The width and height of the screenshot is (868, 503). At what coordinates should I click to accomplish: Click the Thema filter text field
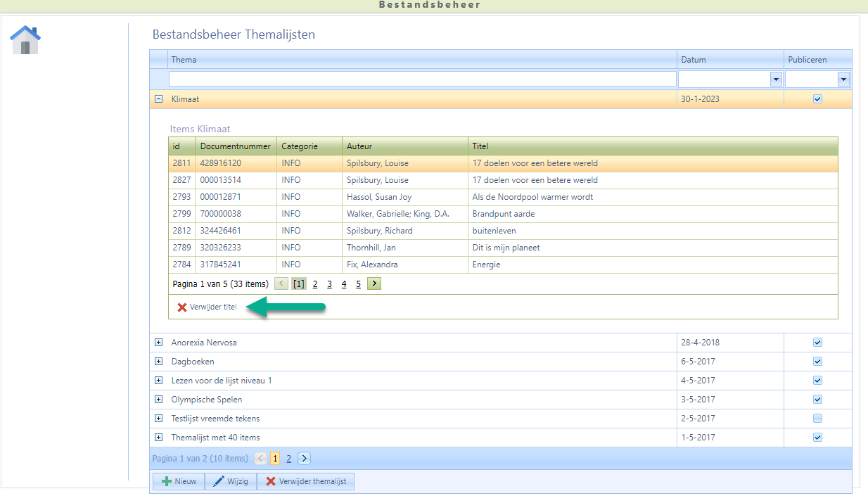[422, 79]
